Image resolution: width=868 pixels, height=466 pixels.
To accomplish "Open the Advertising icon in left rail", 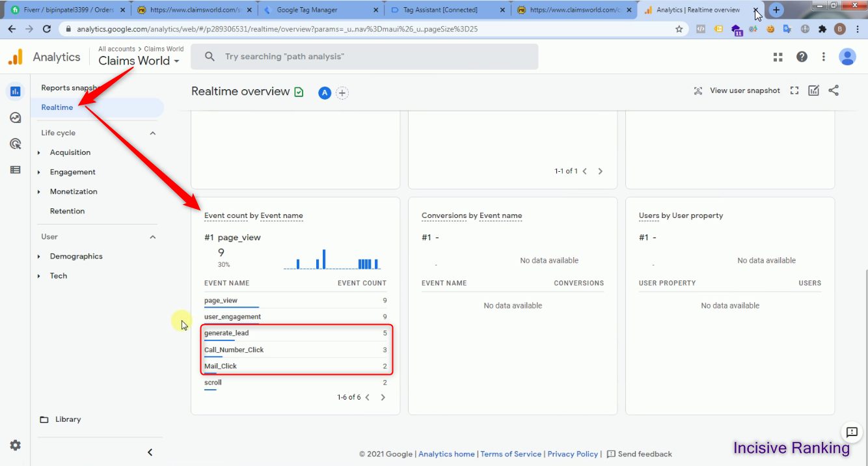I will pos(16,144).
